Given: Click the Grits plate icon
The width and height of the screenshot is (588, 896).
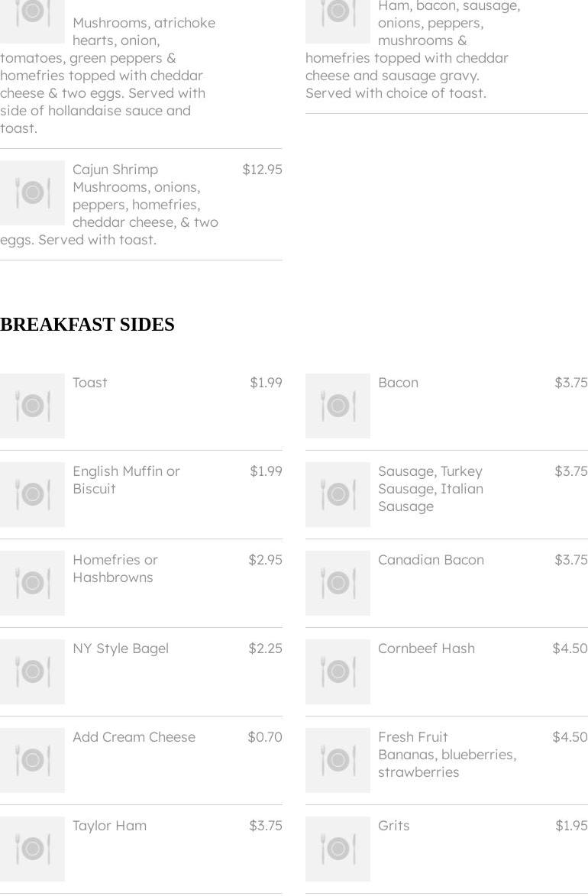Looking at the screenshot, I should 338,849.
